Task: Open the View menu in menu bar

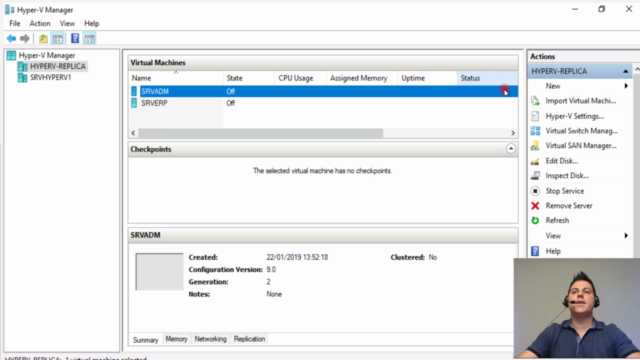Action: click(x=67, y=24)
